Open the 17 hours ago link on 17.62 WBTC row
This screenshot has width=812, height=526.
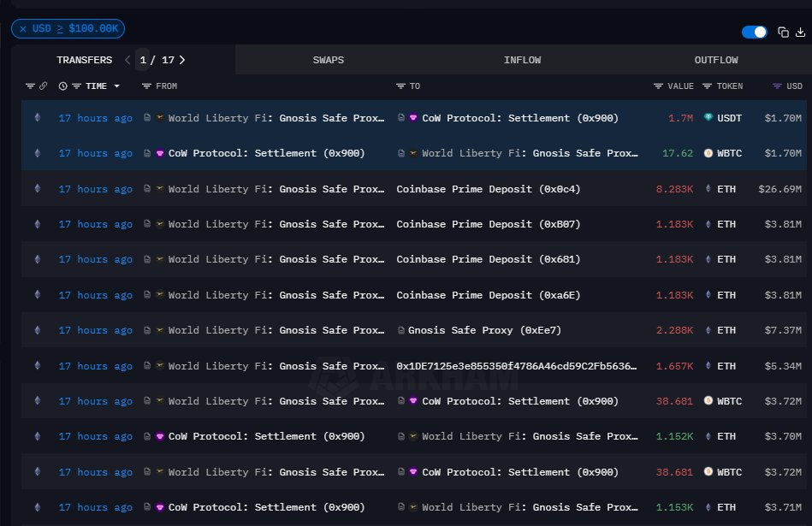click(x=95, y=153)
